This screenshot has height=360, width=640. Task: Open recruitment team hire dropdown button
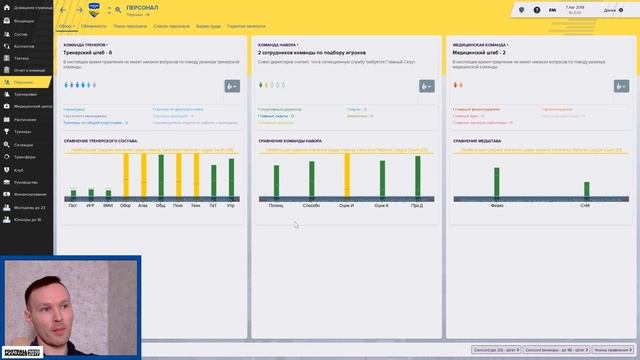(427, 86)
